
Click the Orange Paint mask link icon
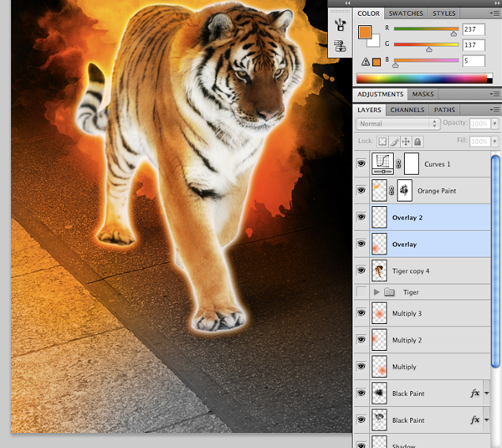pos(392,191)
